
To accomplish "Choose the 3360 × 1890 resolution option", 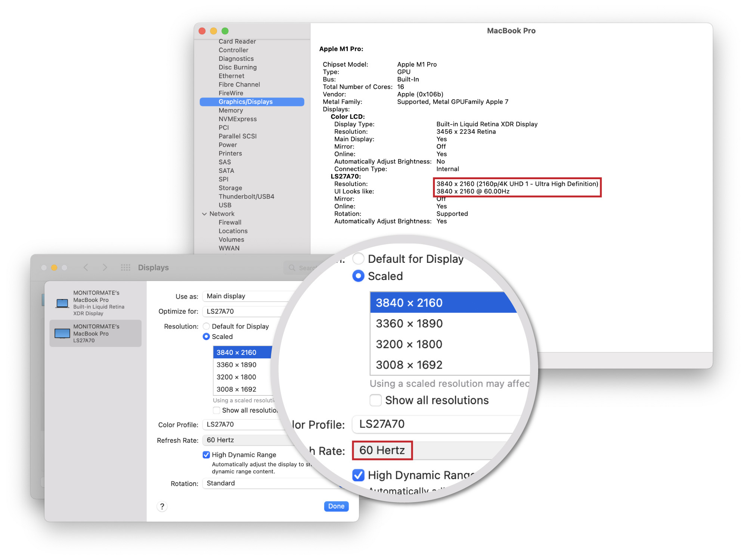I will [x=236, y=365].
